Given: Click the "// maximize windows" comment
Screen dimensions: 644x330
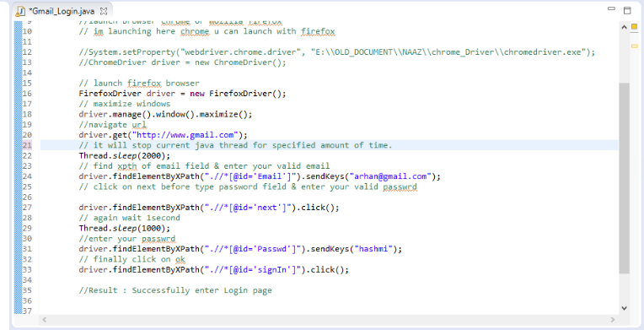Looking at the screenshot, I should [125, 104].
